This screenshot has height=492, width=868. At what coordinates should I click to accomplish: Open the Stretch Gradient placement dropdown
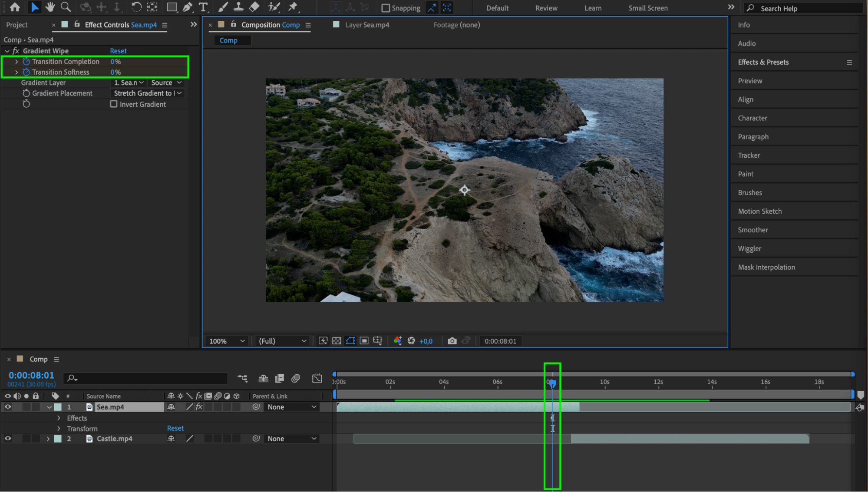coord(148,93)
